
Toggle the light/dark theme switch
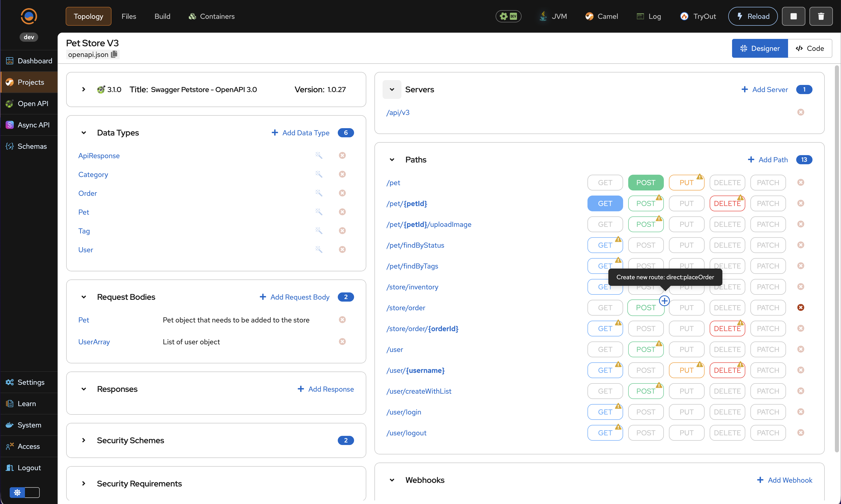coord(24,492)
